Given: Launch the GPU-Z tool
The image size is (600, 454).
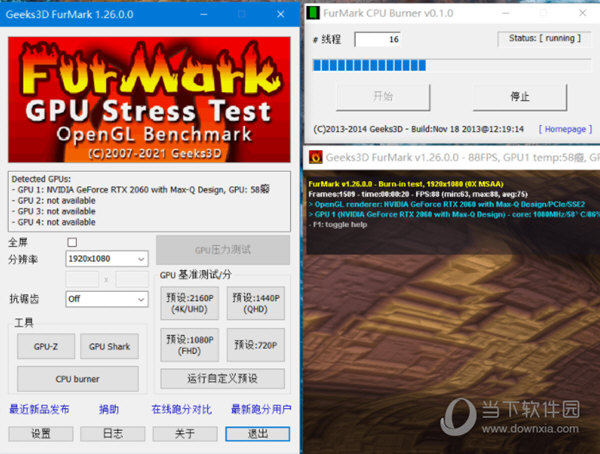Looking at the screenshot, I should tap(46, 346).
